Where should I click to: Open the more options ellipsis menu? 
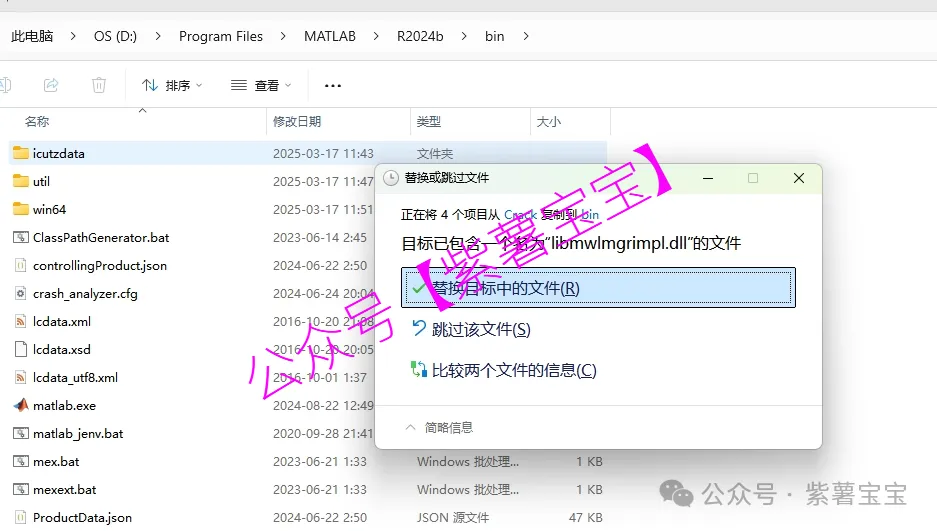333,86
